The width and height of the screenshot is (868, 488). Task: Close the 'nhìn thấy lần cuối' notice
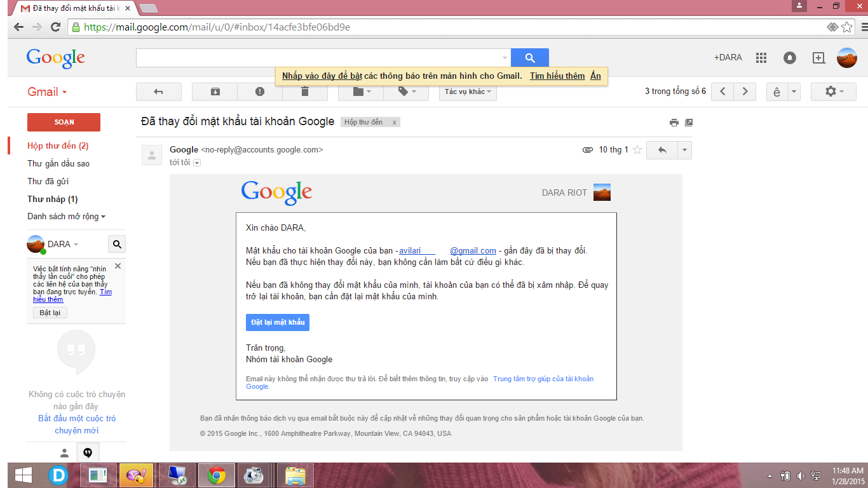[118, 266]
